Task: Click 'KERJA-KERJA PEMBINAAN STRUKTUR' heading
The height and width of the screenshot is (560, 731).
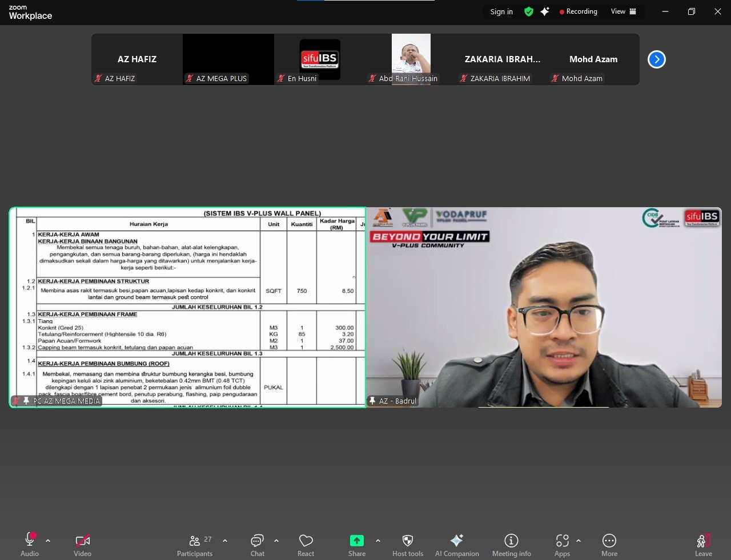Action: click(x=94, y=281)
